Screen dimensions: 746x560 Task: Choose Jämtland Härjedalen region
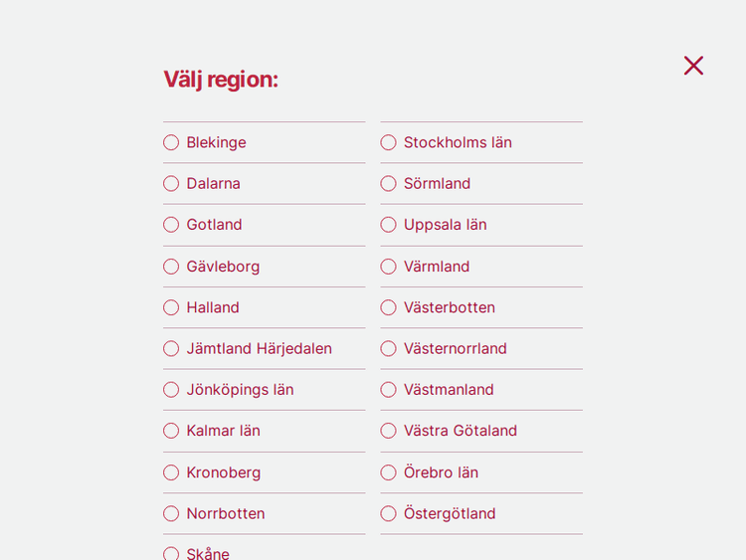[x=171, y=348]
